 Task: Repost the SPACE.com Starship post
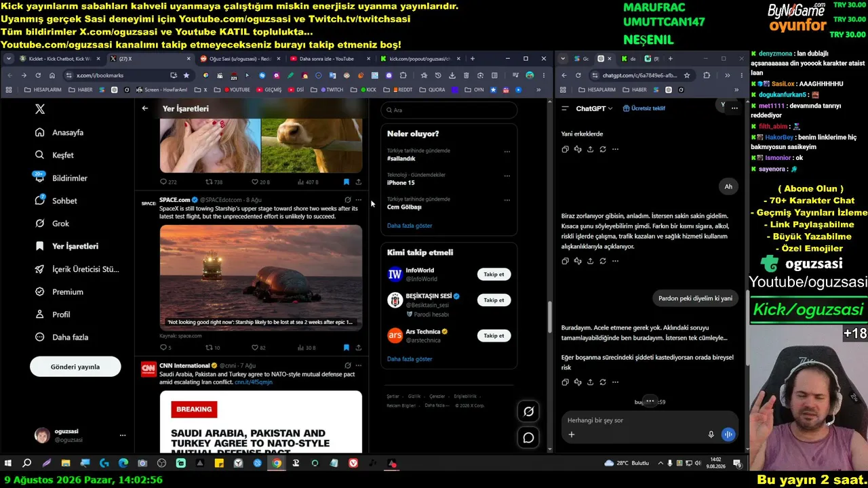pyautogui.click(x=212, y=348)
